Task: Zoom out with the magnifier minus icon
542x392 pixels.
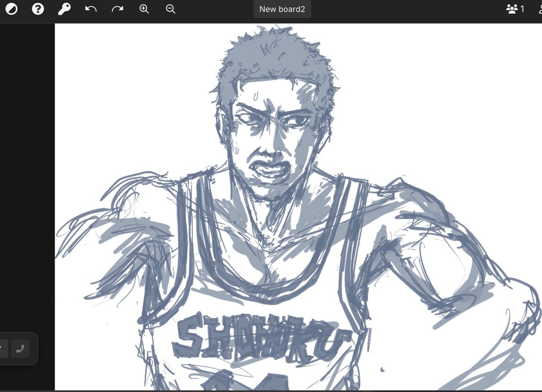Action: click(x=170, y=9)
